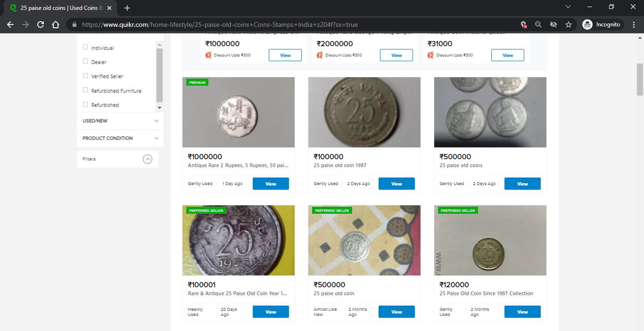The image size is (644, 331).
Task: Open the 1975 coin listing thumbnail
Action: 239,240
